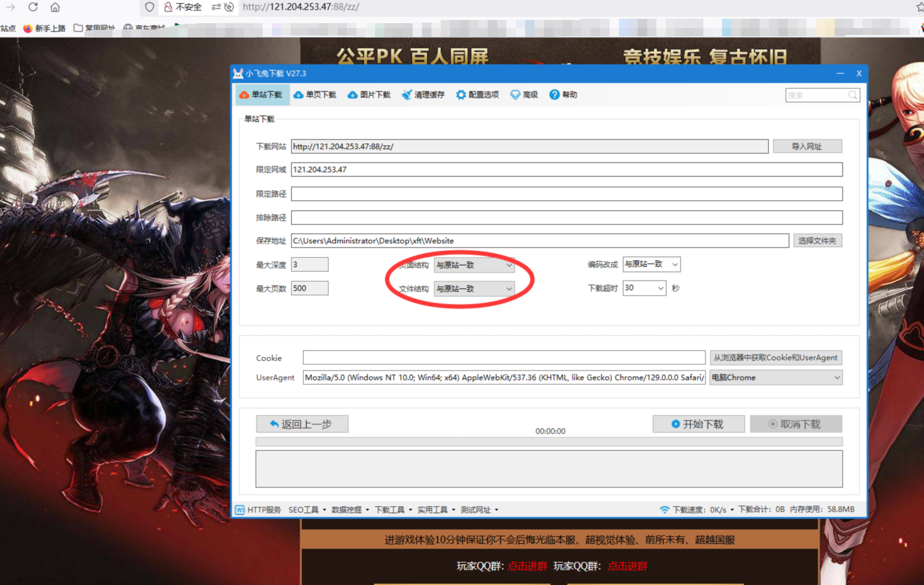The height and width of the screenshot is (585, 924).
Task: Open the 常用网址 bookmark folder
Action: pos(94,28)
